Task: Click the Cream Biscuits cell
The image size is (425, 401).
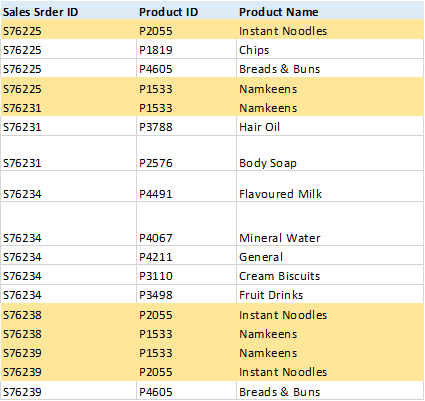Action: 330,275
